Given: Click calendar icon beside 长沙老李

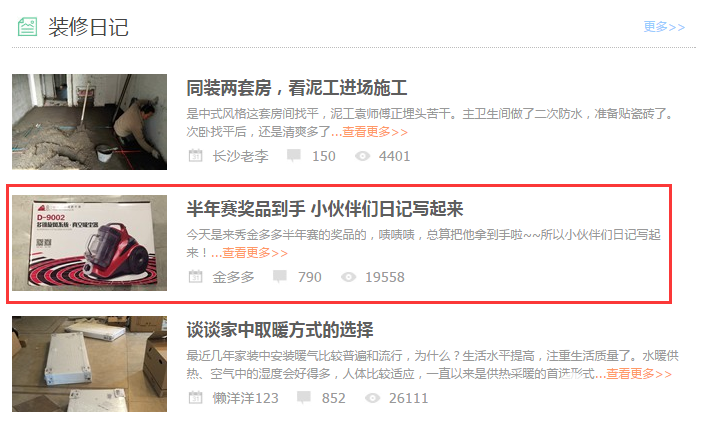Looking at the screenshot, I should pyautogui.click(x=195, y=155).
